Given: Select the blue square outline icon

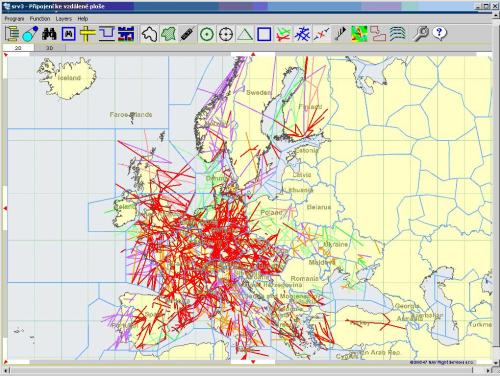Looking at the screenshot, I should pos(264,34).
